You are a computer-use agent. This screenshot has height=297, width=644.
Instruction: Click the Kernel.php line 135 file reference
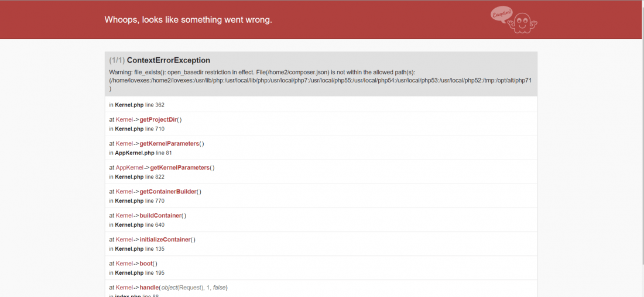pos(137,248)
